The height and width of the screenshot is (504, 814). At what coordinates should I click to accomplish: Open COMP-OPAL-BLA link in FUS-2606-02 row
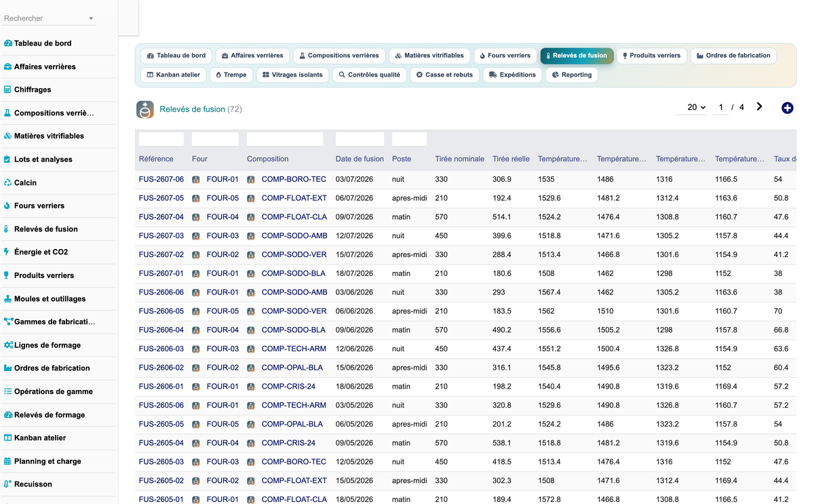click(292, 368)
